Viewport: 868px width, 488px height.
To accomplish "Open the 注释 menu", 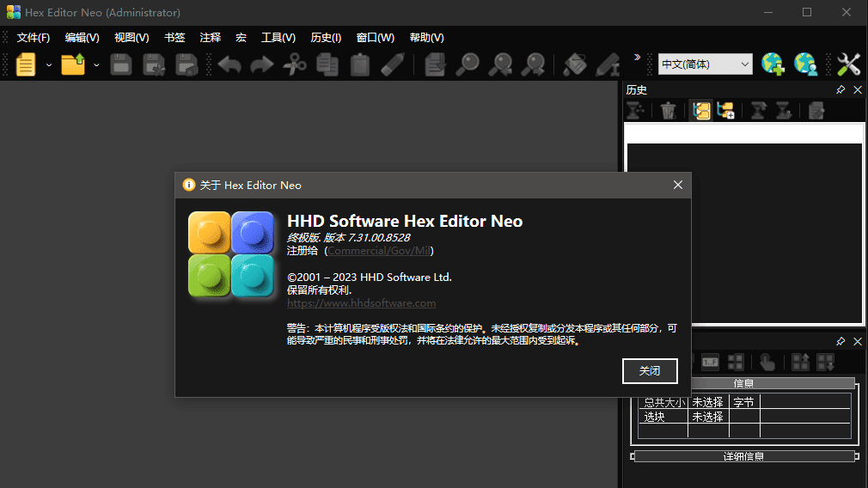I will pos(211,38).
